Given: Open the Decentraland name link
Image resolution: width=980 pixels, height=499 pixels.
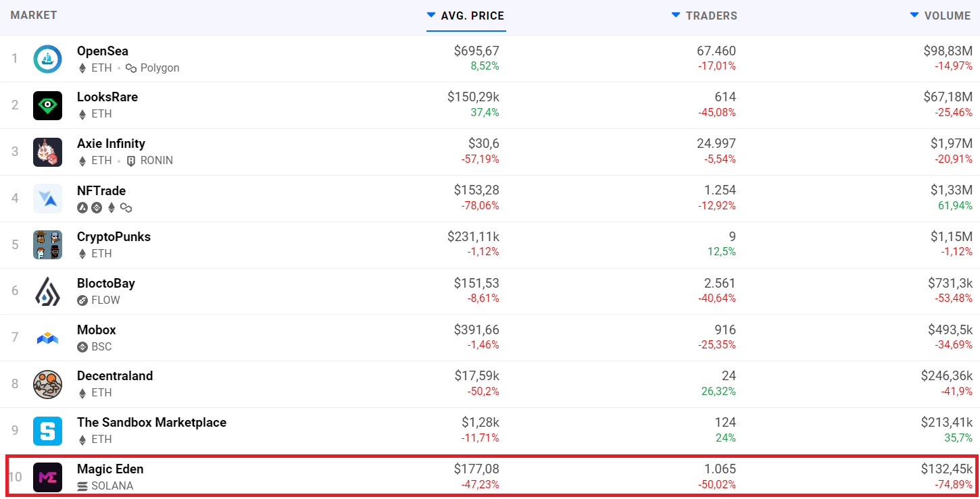Looking at the screenshot, I should 115,376.
